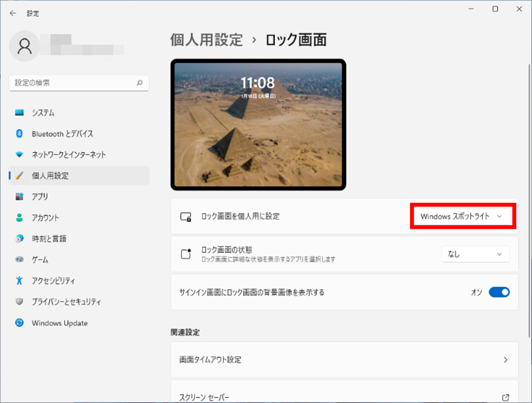Click the search magnifier icon
Image resolution: width=532 pixels, height=403 pixels.
coord(140,83)
